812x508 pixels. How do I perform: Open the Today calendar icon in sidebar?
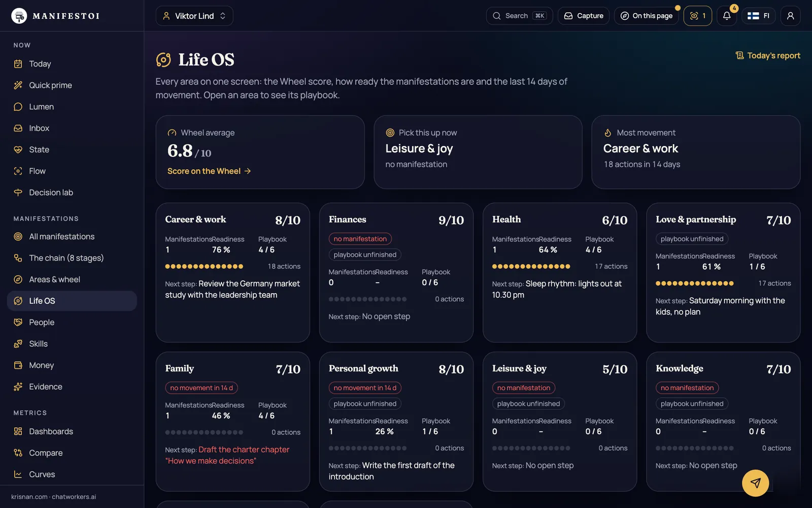coord(18,64)
